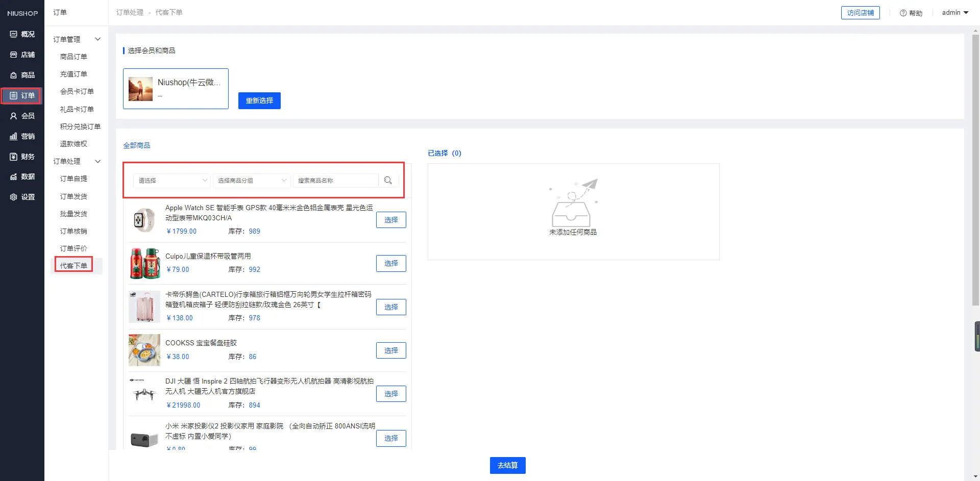Click 选择 for the Apple Watch SE
The height and width of the screenshot is (481, 980).
[391, 220]
